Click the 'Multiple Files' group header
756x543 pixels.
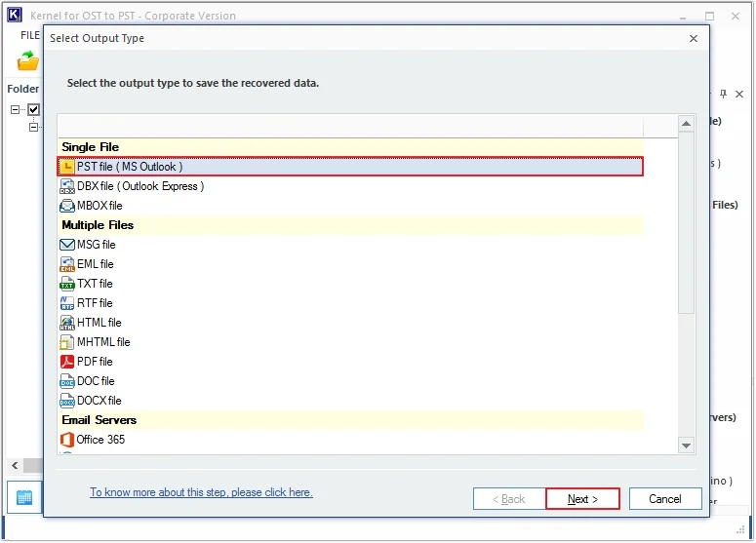[350, 225]
